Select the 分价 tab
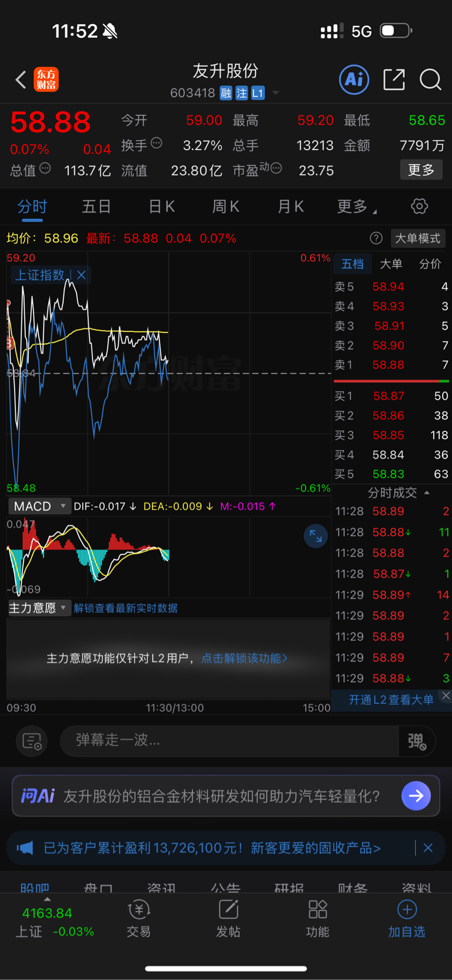Screen dimensions: 452x980 [x=430, y=264]
